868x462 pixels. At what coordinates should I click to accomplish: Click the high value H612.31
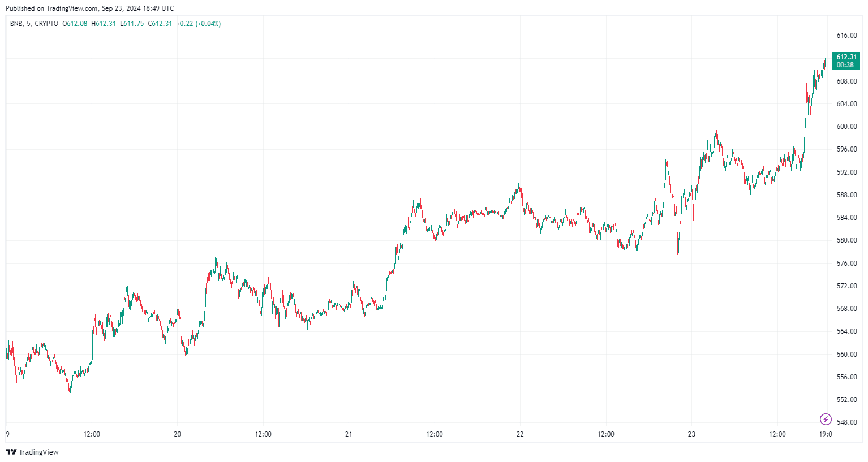[104, 24]
